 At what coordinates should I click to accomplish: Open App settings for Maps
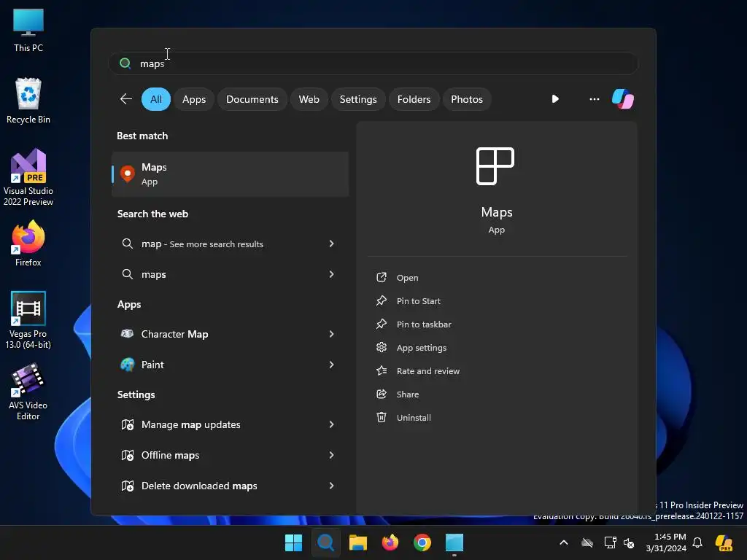(421, 348)
